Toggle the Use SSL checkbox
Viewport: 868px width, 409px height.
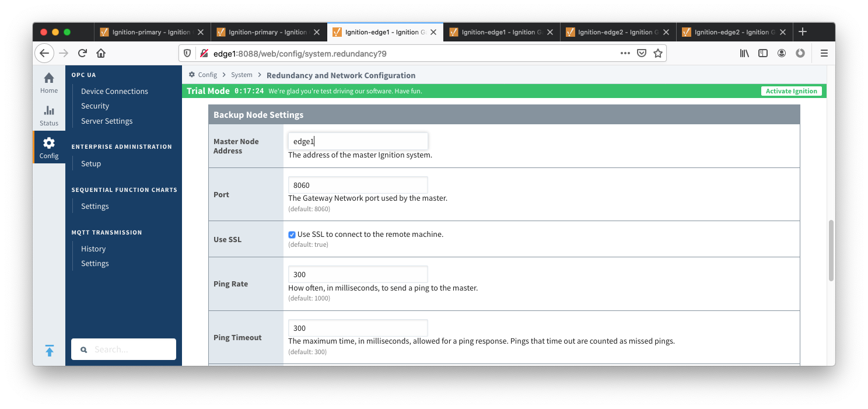point(292,235)
